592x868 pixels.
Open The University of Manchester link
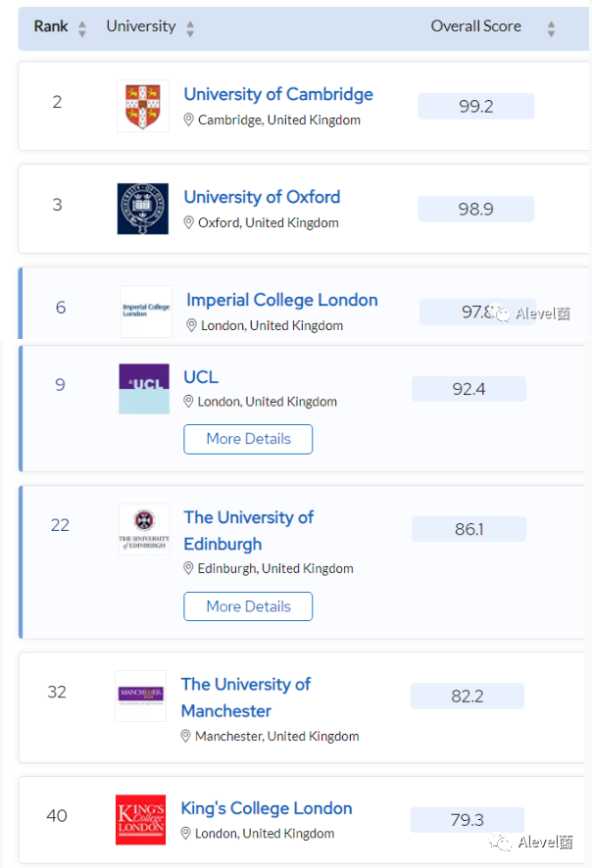pos(246,698)
